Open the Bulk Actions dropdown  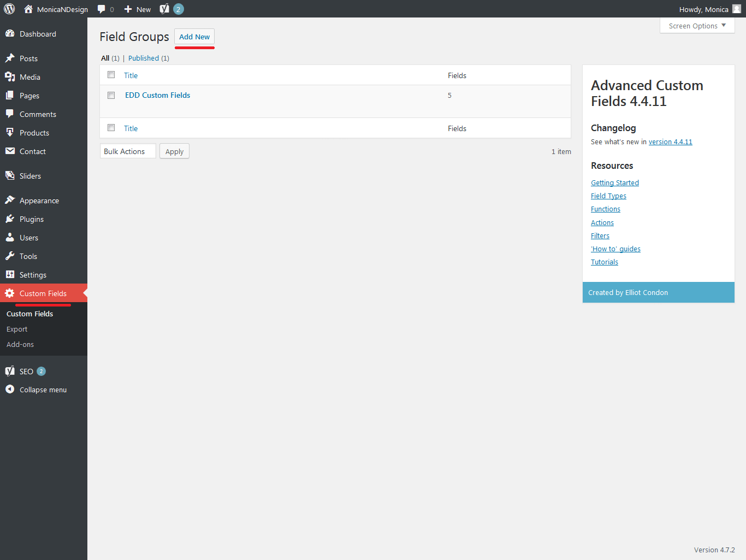[x=128, y=151]
